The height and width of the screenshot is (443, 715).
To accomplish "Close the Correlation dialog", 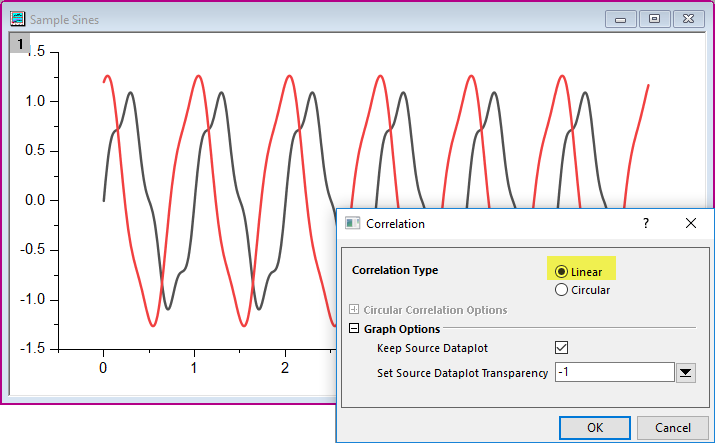I will (690, 224).
